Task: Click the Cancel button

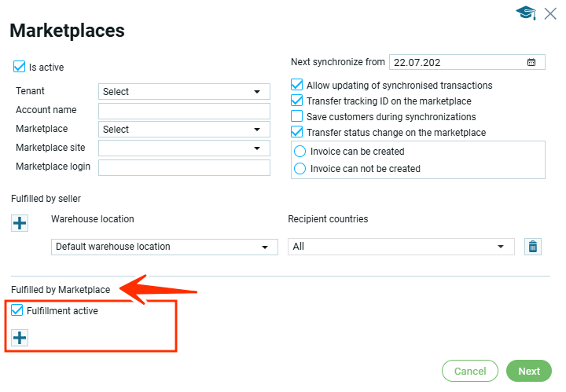Action: (x=470, y=371)
